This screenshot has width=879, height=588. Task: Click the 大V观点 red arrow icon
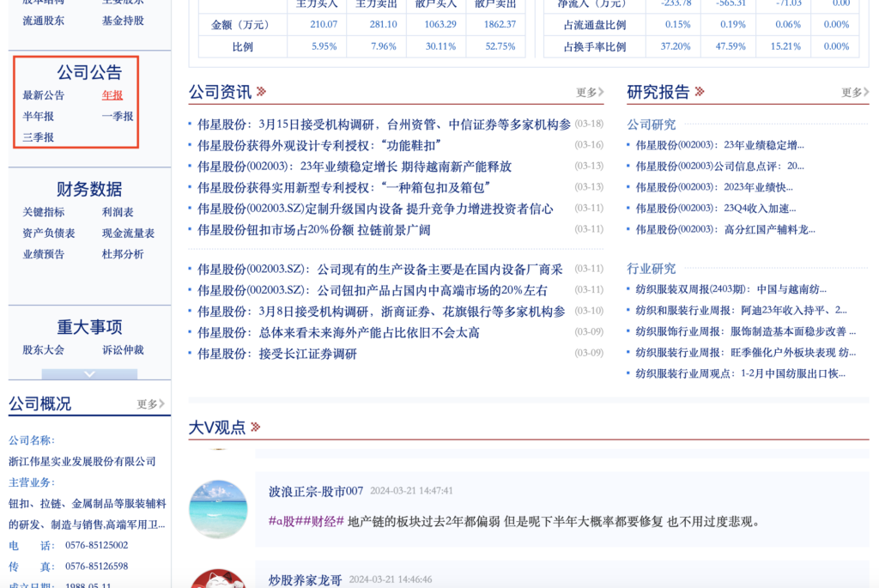coord(255,427)
